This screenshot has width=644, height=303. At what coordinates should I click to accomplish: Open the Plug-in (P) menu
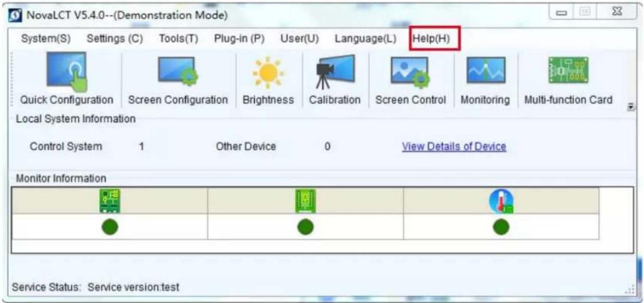click(239, 39)
